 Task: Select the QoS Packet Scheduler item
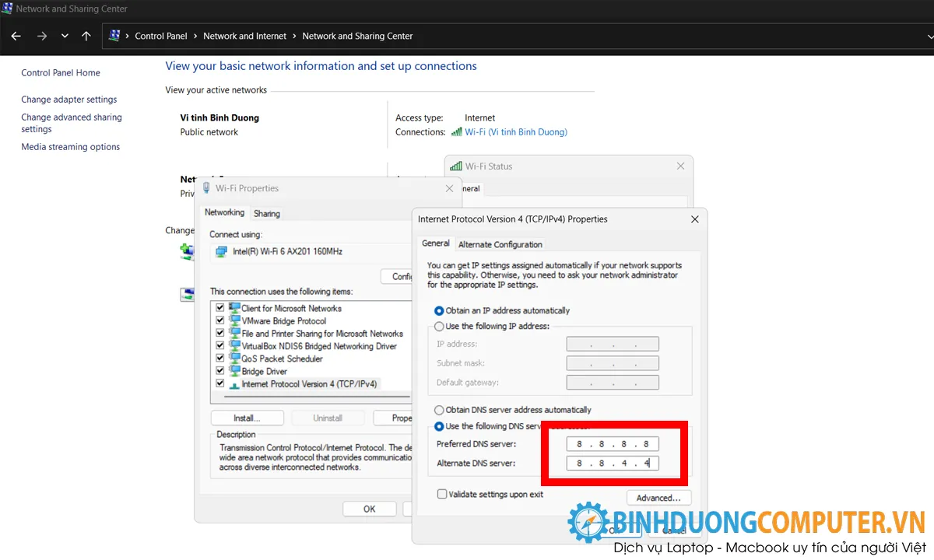[x=282, y=359]
